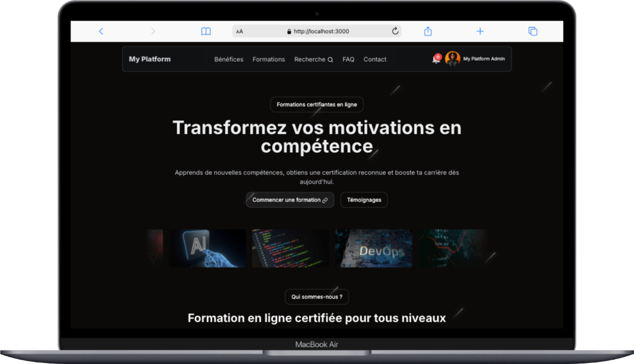The image size is (634, 364).
Task: Click Commencer une formation button
Action: coord(290,200)
